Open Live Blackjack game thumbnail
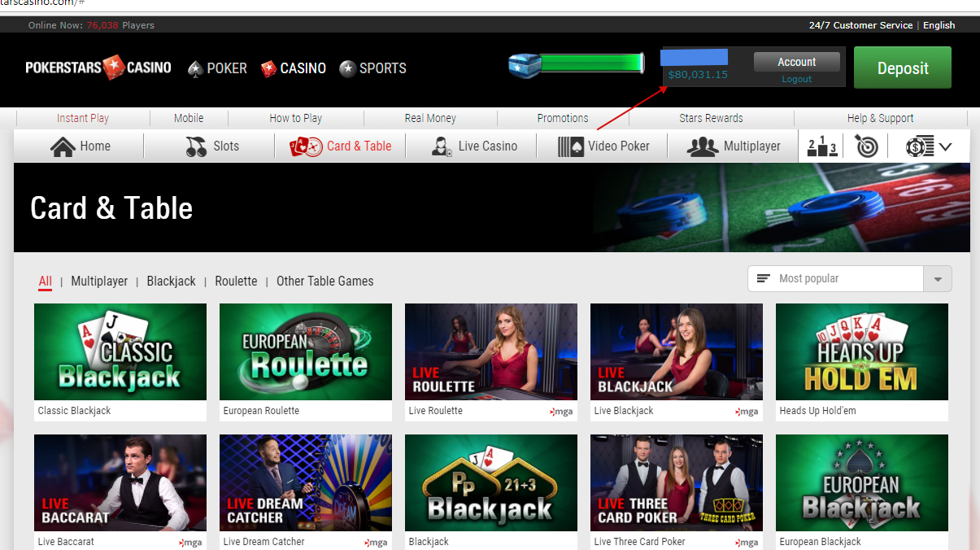This screenshot has height=550, width=980. tap(677, 351)
